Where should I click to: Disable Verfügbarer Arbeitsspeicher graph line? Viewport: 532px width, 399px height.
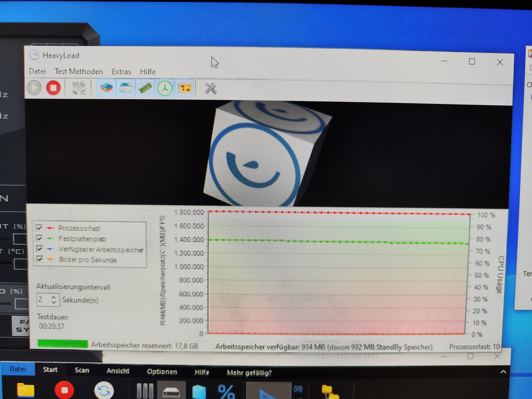coord(39,248)
